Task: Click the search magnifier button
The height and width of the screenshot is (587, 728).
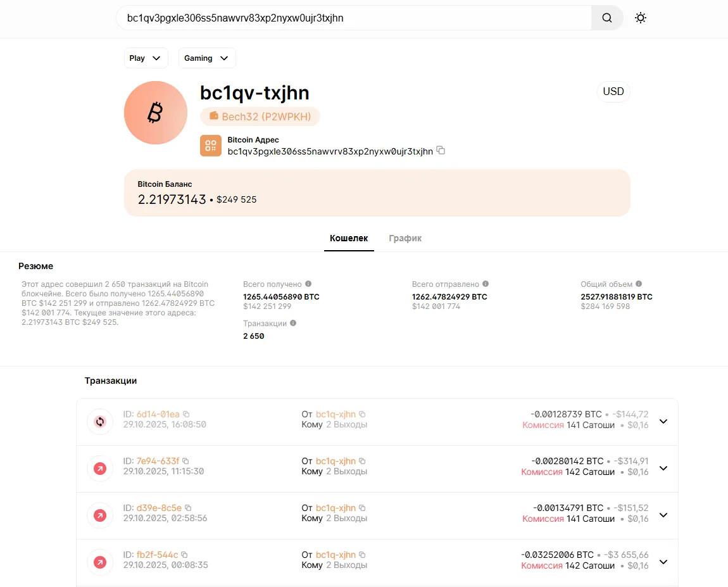Action: coord(607,18)
